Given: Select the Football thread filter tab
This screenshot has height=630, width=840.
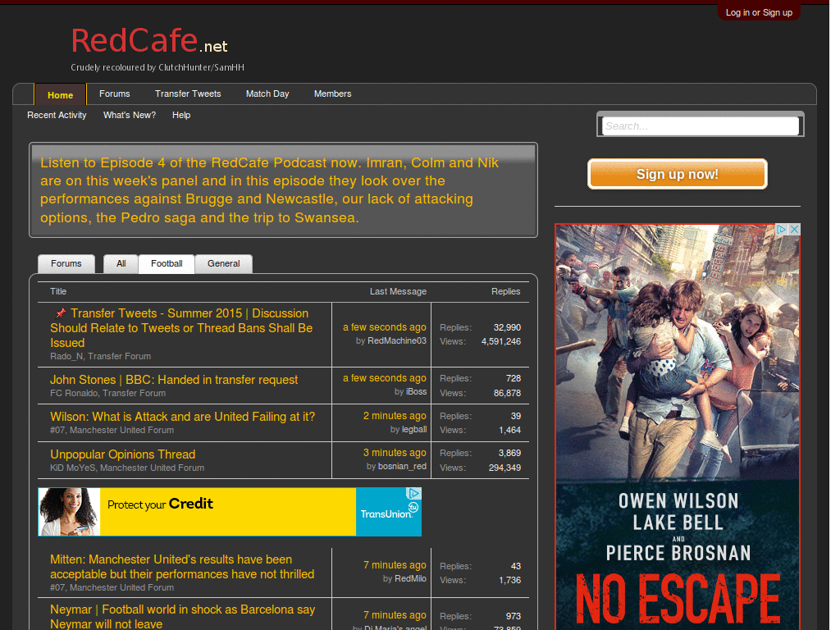Looking at the screenshot, I should 167,263.
